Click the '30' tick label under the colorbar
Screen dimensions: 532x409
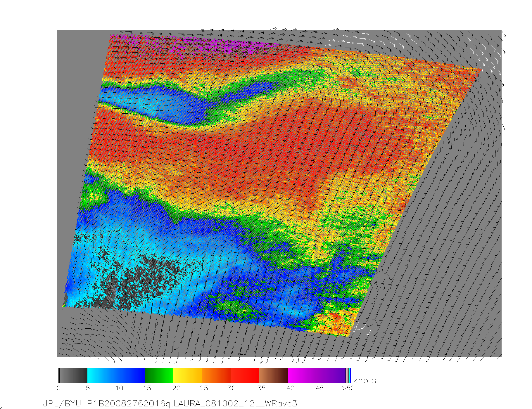232,388
